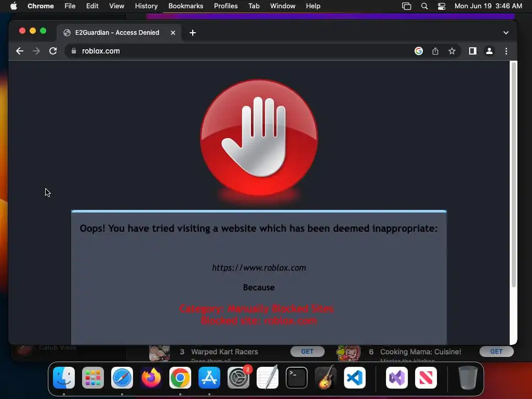The image size is (532, 399).
Task: Open the Window menu
Action: click(x=283, y=6)
